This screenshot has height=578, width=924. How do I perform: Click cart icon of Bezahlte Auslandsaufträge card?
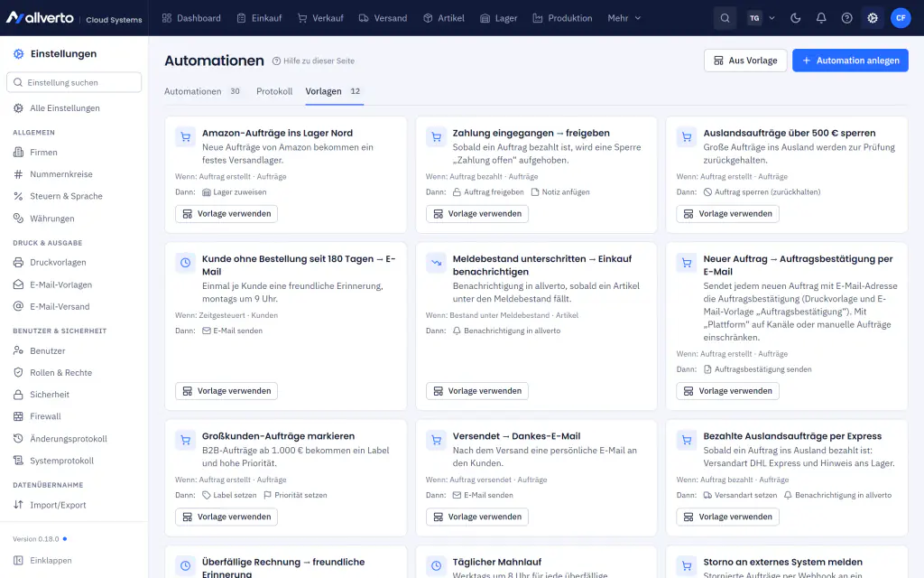687,440
